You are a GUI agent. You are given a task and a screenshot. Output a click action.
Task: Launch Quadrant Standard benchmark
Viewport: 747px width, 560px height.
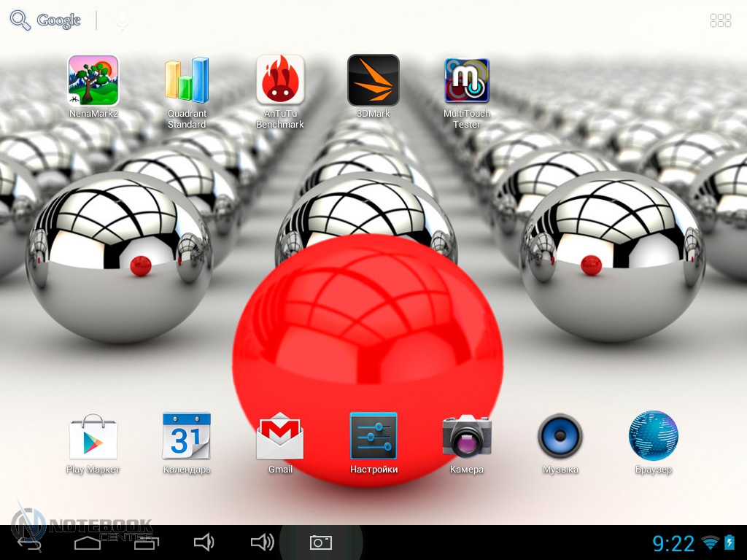187,81
